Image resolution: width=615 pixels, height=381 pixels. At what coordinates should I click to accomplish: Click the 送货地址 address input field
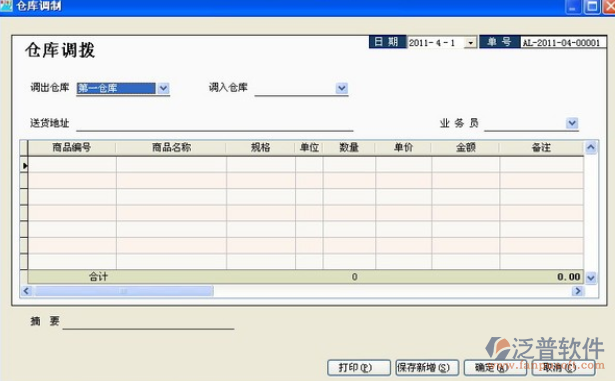[x=215, y=124]
